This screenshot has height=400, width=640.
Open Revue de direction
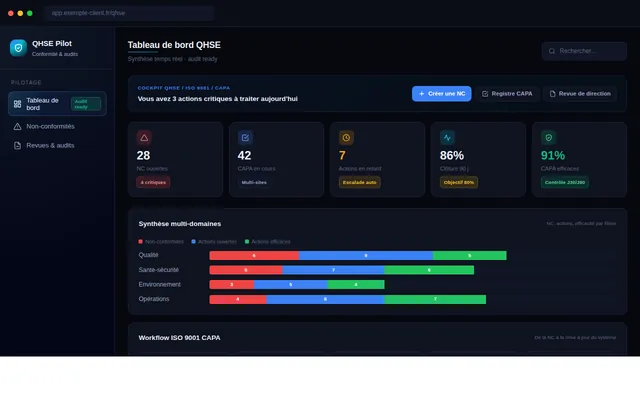(x=580, y=93)
